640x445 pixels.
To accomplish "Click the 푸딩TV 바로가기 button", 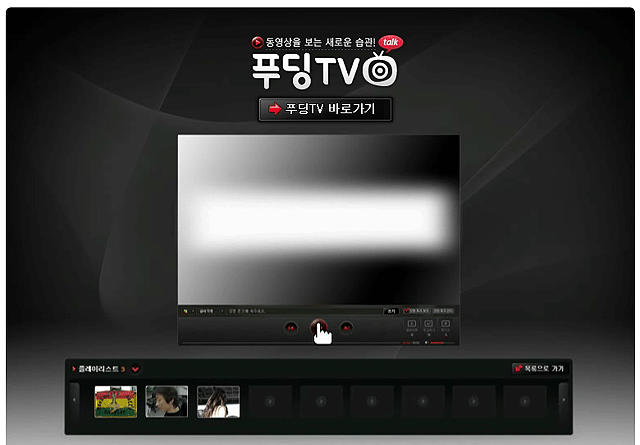I will point(325,109).
